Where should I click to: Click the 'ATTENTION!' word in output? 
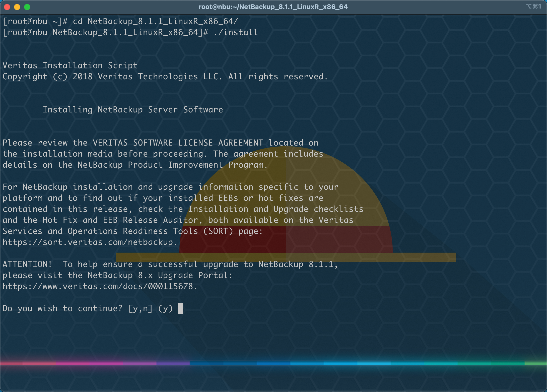(x=27, y=264)
